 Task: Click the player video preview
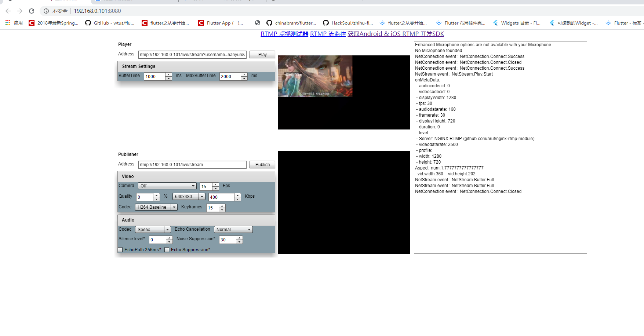coord(344,92)
